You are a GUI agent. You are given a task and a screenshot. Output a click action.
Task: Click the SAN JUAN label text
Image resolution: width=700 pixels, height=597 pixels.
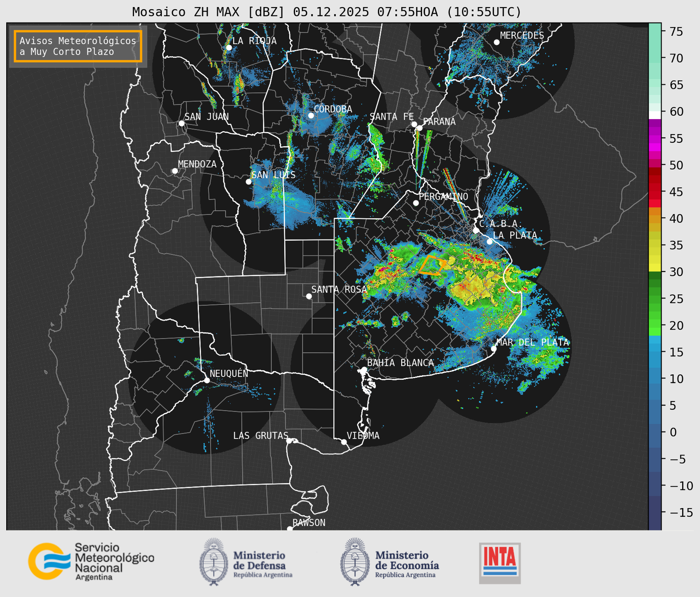click(207, 117)
